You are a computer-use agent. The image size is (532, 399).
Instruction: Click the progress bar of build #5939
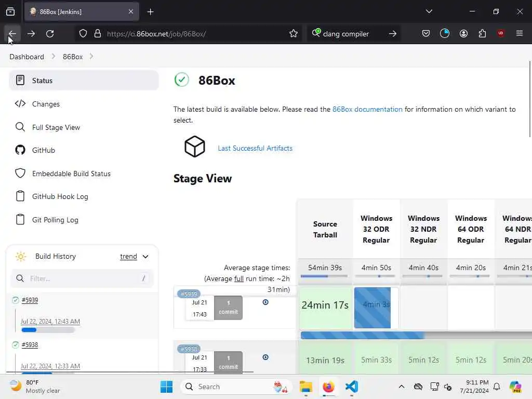coord(48,330)
